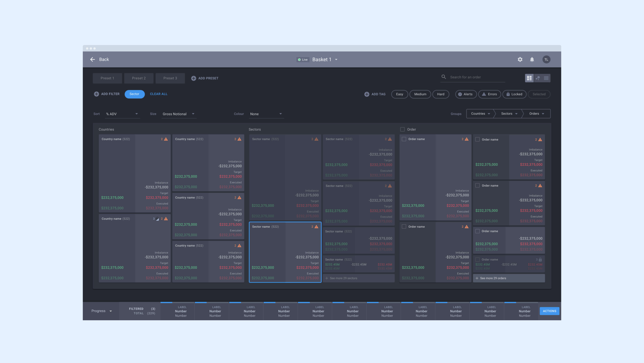The width and height of the screenshot is (644, 363).
Task: Expand the Basket 1 dropdown
Action: (336, 60)
